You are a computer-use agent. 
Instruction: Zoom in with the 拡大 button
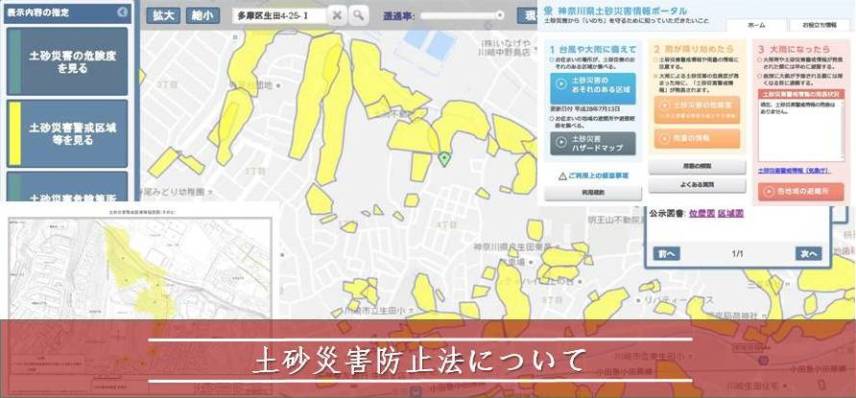tap(163, 15)
